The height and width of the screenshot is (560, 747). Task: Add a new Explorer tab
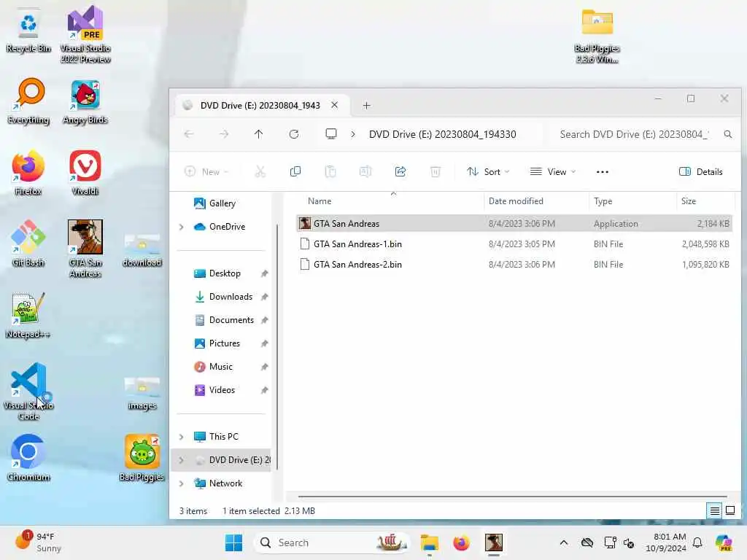coord(366,105)
